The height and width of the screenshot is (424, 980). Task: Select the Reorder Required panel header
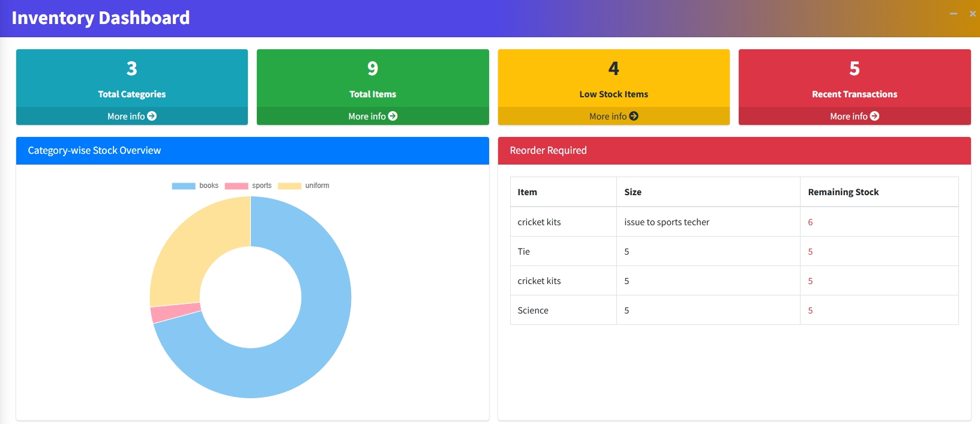tap(735, 150)
